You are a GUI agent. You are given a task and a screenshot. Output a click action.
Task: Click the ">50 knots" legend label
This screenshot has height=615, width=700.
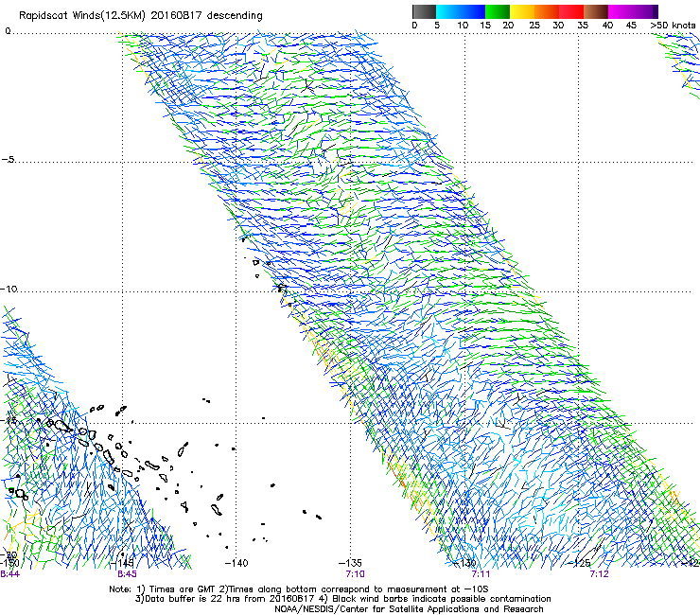pyautogui.click(x=673, y=26)
